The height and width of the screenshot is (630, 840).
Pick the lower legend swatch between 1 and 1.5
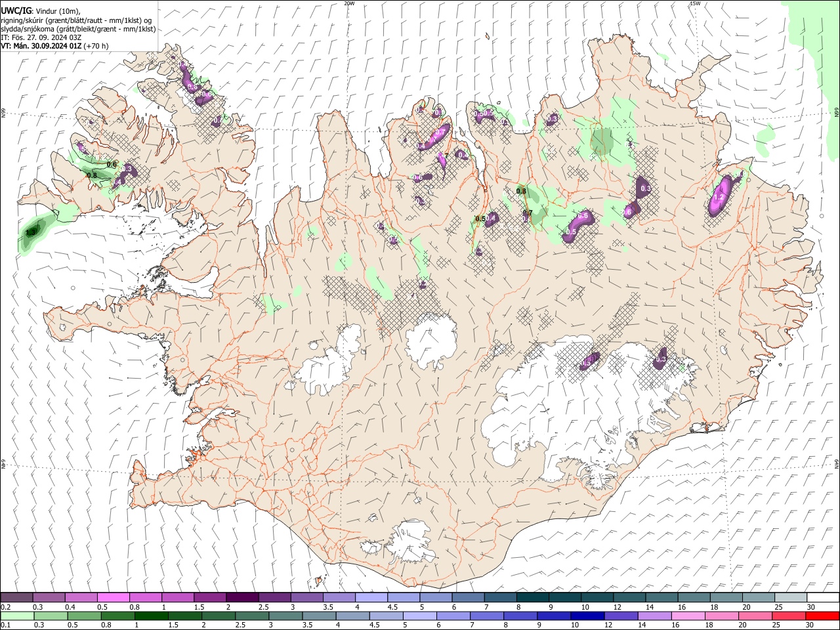(151, 616)
